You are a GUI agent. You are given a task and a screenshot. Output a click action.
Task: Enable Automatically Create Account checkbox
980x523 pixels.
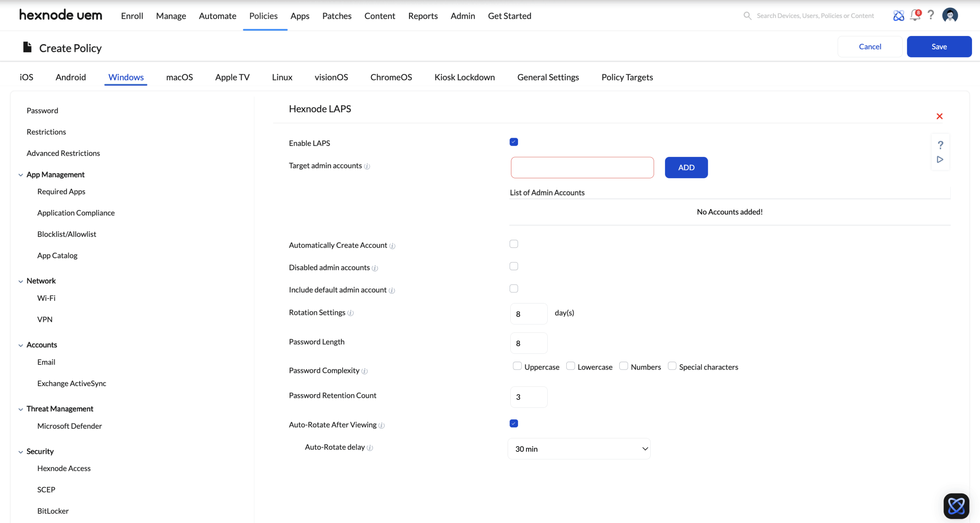click(x=514, y=244)
